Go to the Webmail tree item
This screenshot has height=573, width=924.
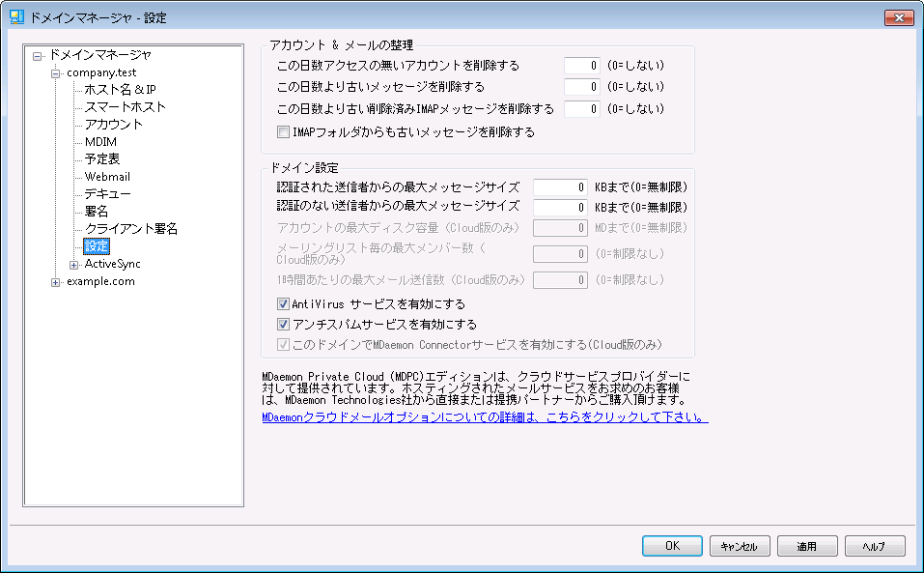tap(106, 177)
